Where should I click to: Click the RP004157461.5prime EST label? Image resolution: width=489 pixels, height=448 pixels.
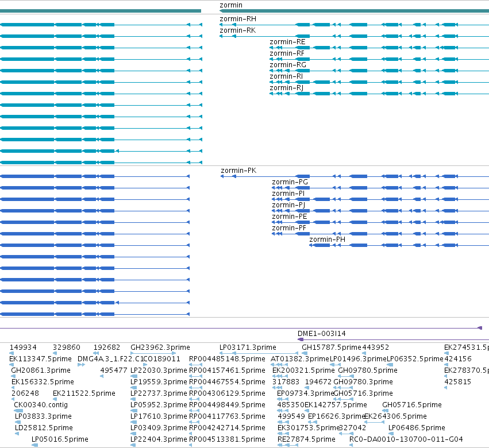(x=228, y=370)
